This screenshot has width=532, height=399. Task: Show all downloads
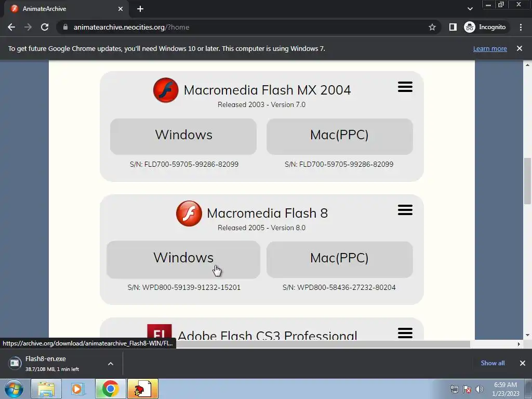(493, 363)
